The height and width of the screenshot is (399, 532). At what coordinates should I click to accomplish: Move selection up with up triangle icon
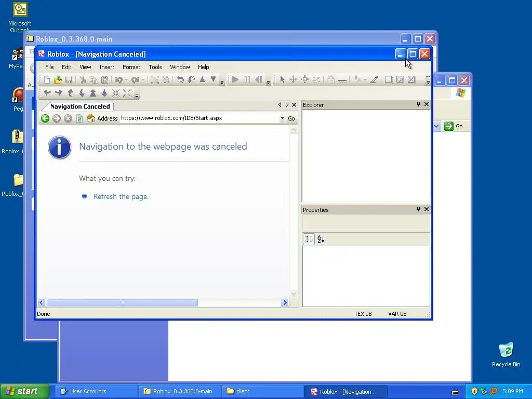(202, 79)
